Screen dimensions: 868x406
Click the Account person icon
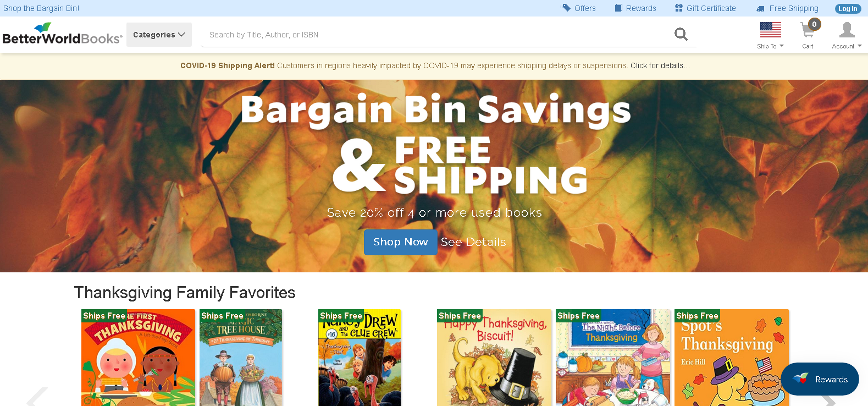[x=847, y=30]
